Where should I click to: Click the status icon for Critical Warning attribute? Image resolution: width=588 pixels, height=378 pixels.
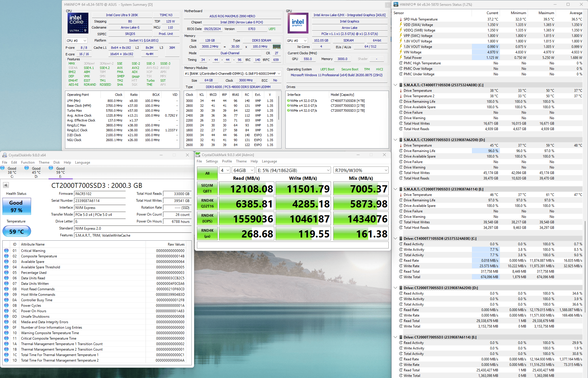pos(6,250)
